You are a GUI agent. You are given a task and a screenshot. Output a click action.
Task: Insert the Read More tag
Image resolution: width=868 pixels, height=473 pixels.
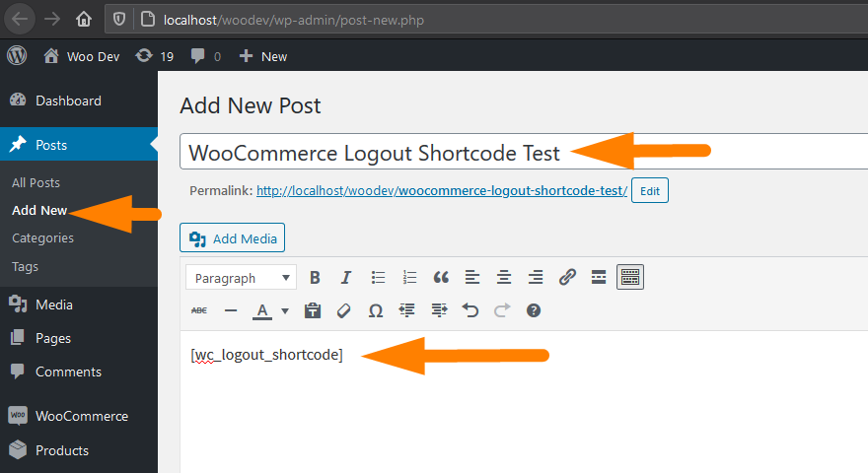coord(599,277)
